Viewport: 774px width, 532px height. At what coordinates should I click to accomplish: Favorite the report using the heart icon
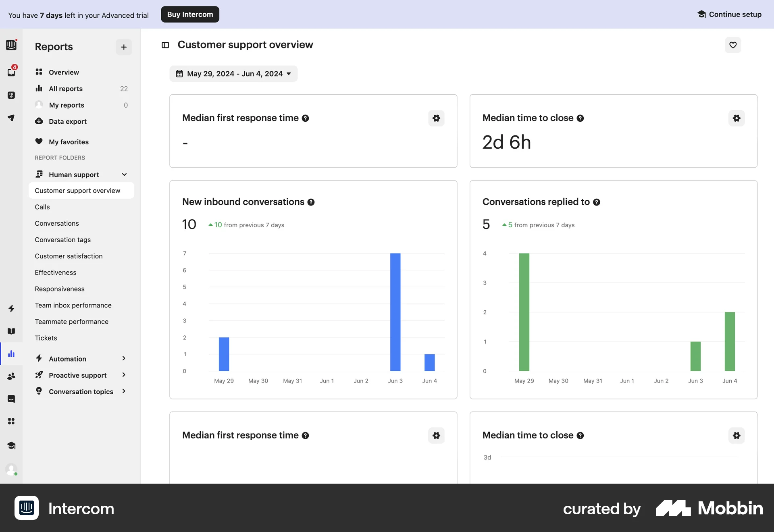point(733,45)
